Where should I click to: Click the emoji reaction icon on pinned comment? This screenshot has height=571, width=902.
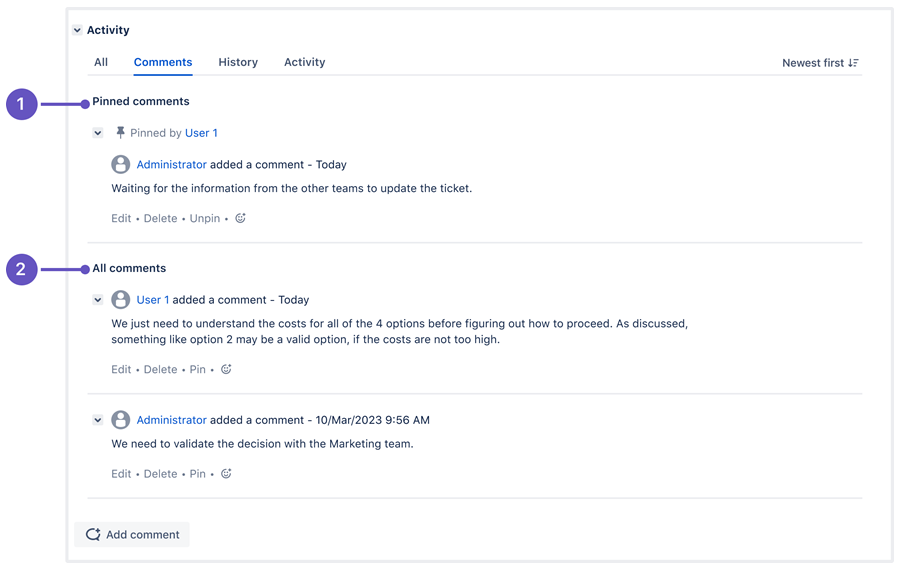pos(240,218)
